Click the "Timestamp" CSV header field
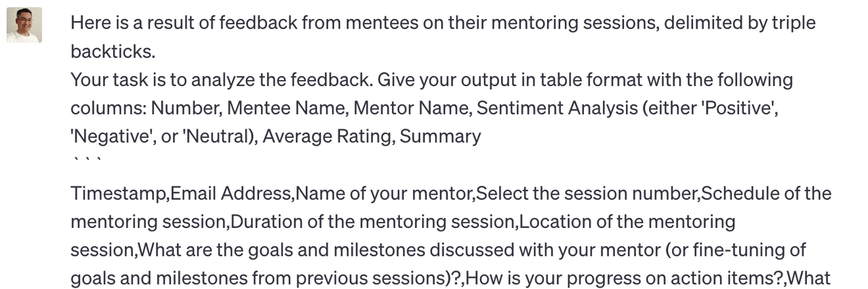This screenshot has width=868, height=289. tap(118, 193)
